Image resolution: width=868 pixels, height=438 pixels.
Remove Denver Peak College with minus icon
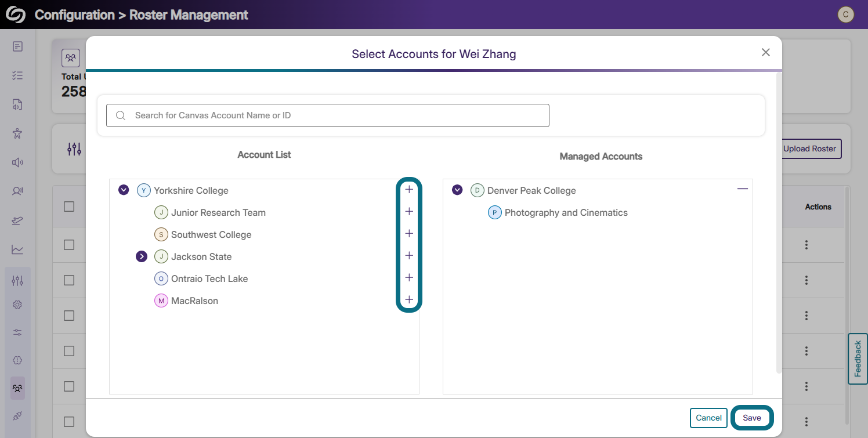tap(742, 189)
